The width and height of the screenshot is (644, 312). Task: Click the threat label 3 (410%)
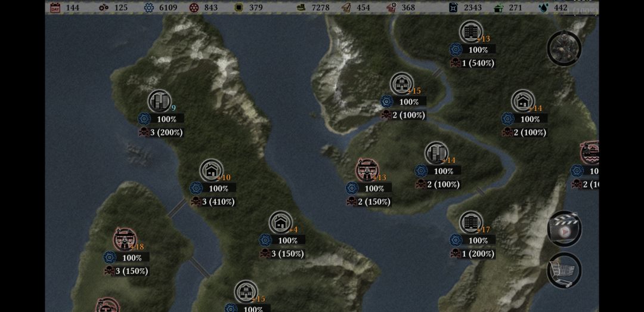[x=218, y=202]
